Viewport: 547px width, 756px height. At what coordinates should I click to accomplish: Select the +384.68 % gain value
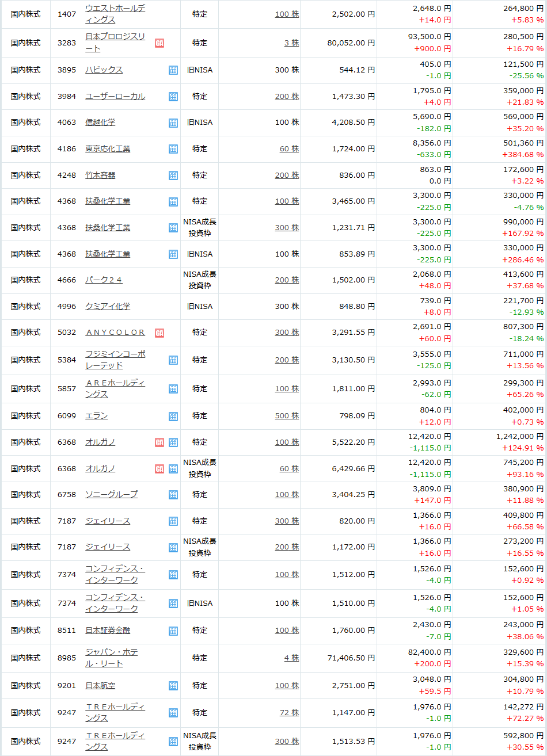pyautogui.click(x=522, y=154)
